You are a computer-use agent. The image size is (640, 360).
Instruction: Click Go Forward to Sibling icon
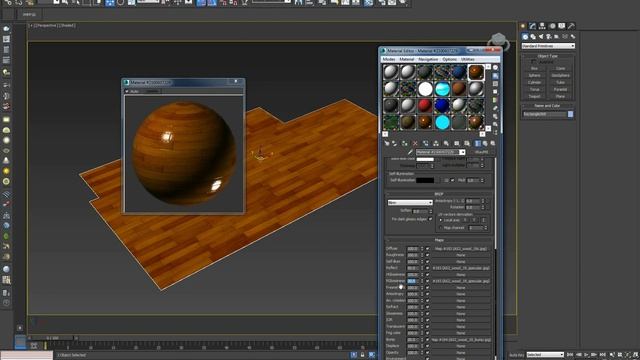[493, 143]
